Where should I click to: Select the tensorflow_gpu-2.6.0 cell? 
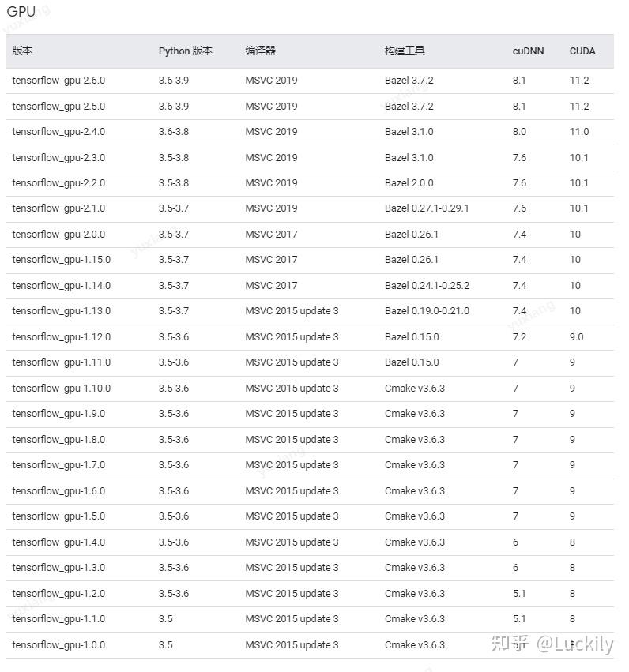[58, 81]
